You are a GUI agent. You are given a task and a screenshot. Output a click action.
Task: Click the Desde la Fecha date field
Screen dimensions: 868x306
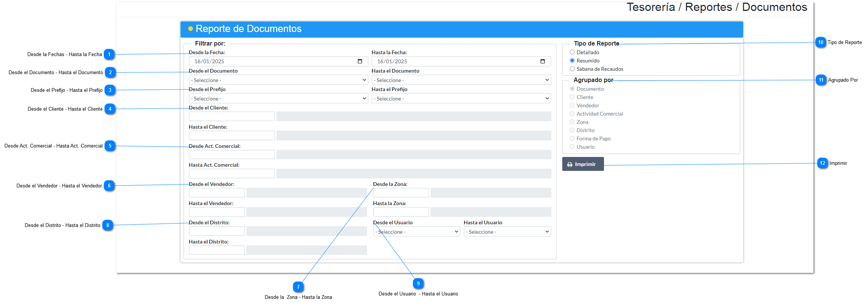[x=278, y=61]
